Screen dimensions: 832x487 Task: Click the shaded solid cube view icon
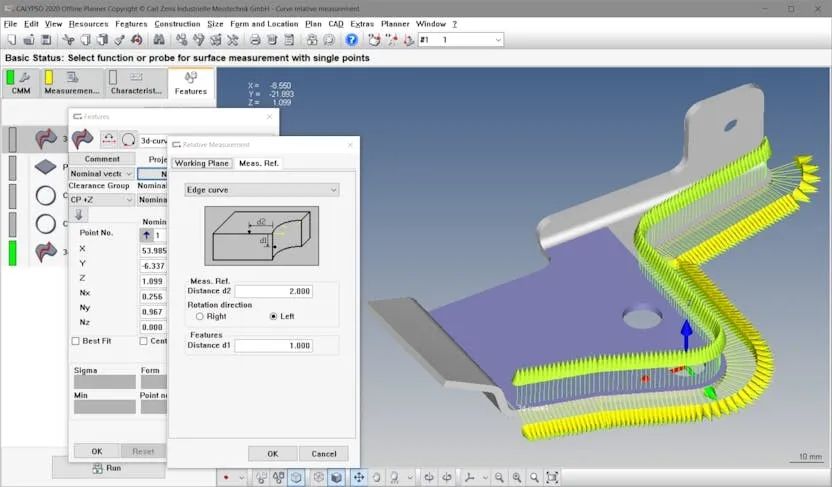pyautogui.click(x=336, y=477)
